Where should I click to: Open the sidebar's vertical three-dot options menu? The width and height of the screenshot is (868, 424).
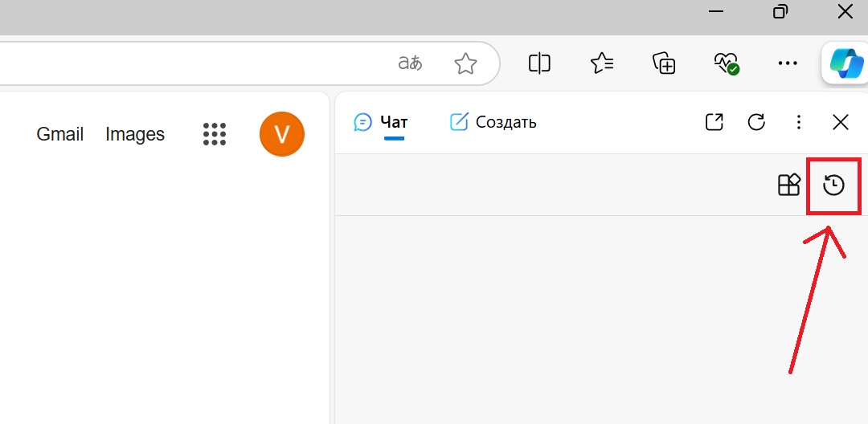798,122
